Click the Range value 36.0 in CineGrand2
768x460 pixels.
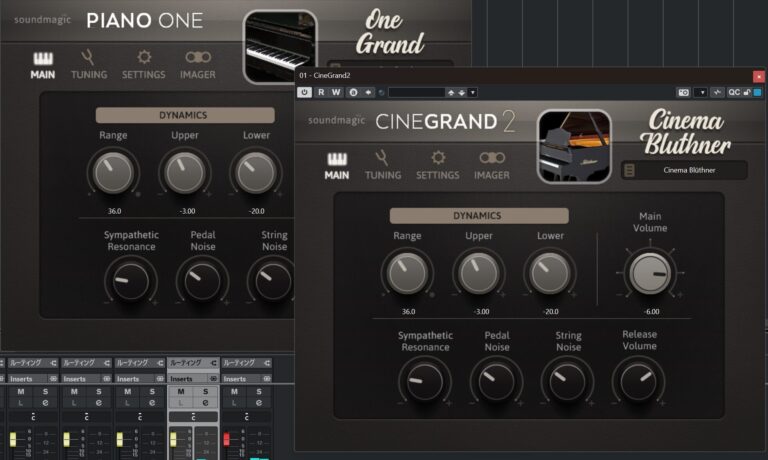(x=408, y=312)
